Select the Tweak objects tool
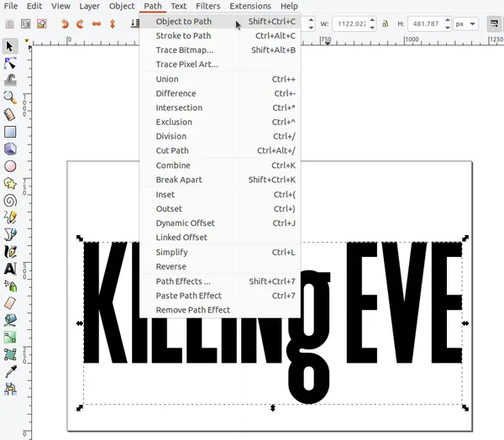Screen dimensions: 504x440 [x=10, y=81]
